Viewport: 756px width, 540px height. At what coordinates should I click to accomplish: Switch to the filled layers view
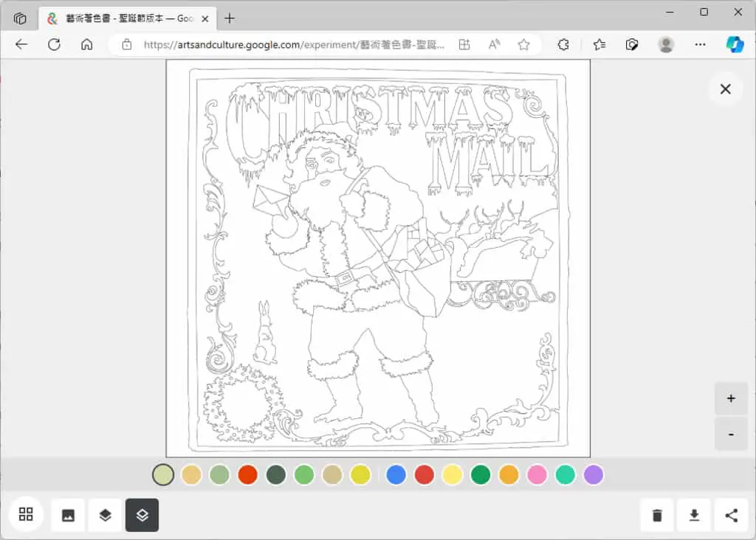(105, 516)
